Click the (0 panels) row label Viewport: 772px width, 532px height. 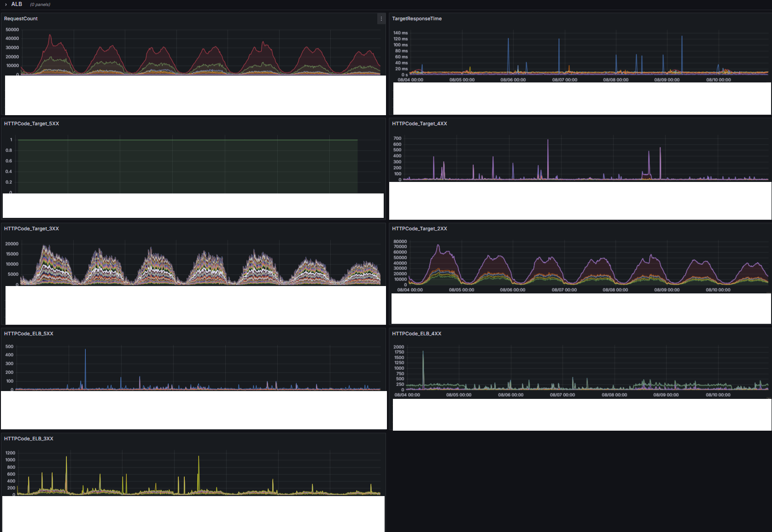click(x=40, y=4)
